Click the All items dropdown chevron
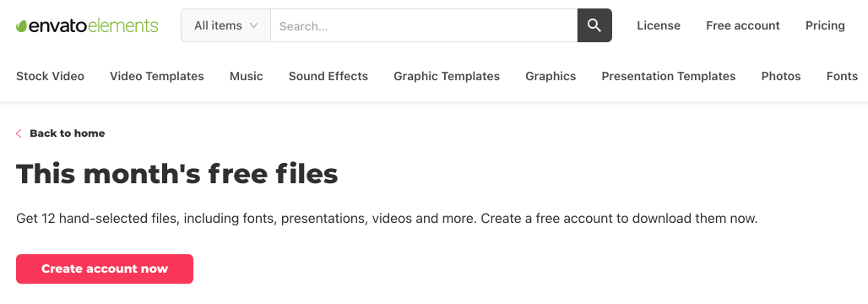Viewport: 868px width, 304px height. pos(253,25)
